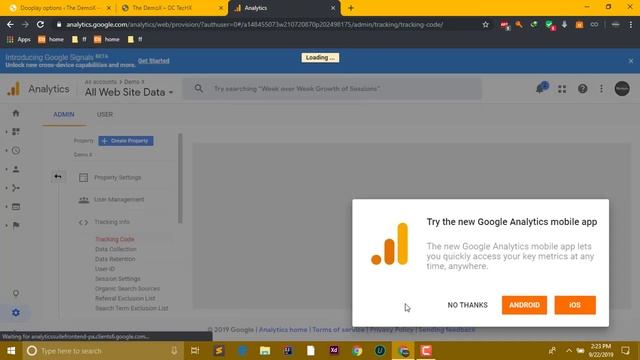This screenshot has height=360, width=640.
Task: Open Adobe XD from taskbar
Action: (x=333, y=351)
